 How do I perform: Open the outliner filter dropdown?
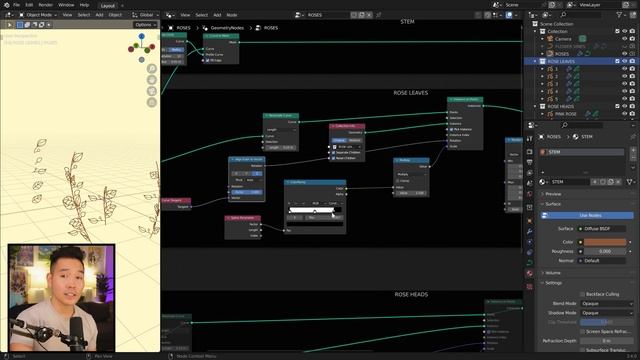tap(622, 15)
